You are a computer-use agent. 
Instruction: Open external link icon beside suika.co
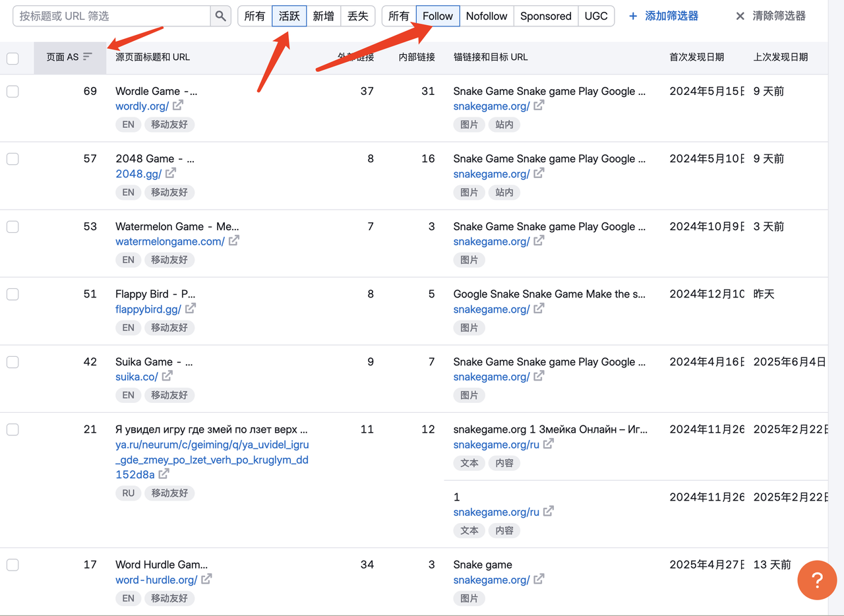[167, 376]
